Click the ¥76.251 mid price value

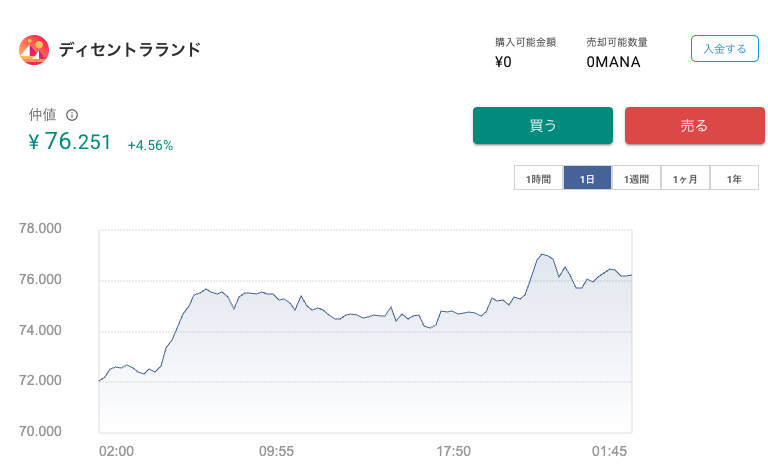click(70, 142)
